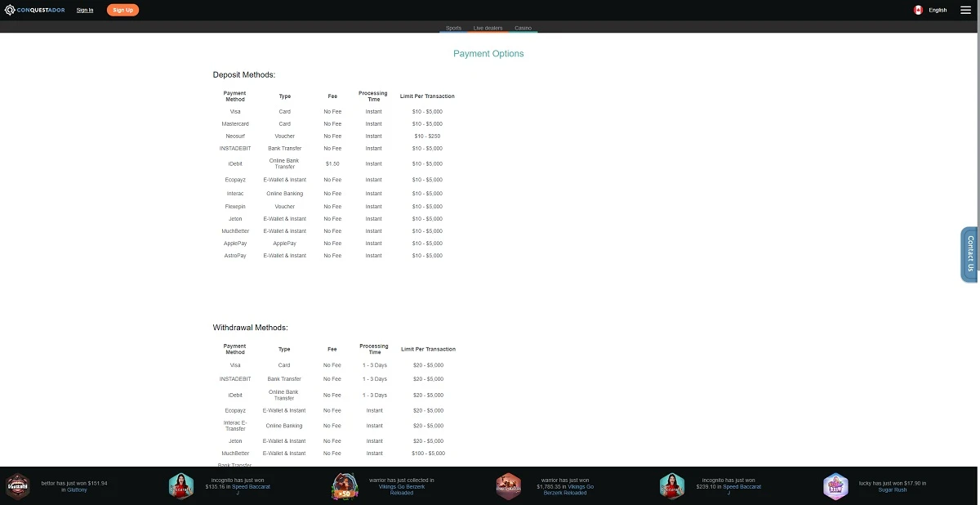The height and width of the screenshot is (505, 980).
Task: Open the Contact Us side tab
Action: tap(969, 254)
